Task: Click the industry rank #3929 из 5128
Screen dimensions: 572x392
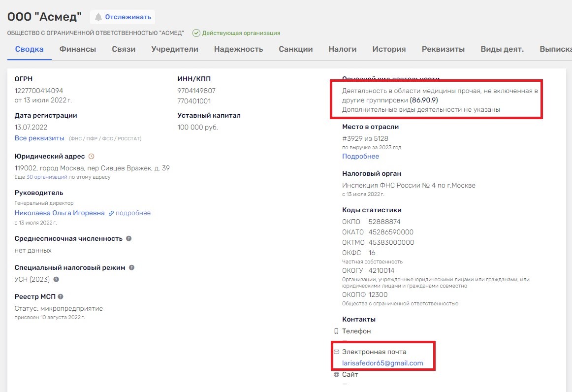Action: (x=365, y=139)
